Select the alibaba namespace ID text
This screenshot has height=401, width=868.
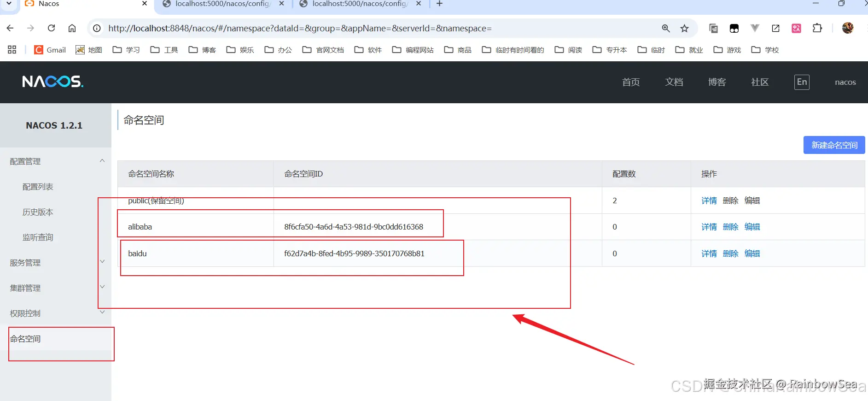click(354, 227)
